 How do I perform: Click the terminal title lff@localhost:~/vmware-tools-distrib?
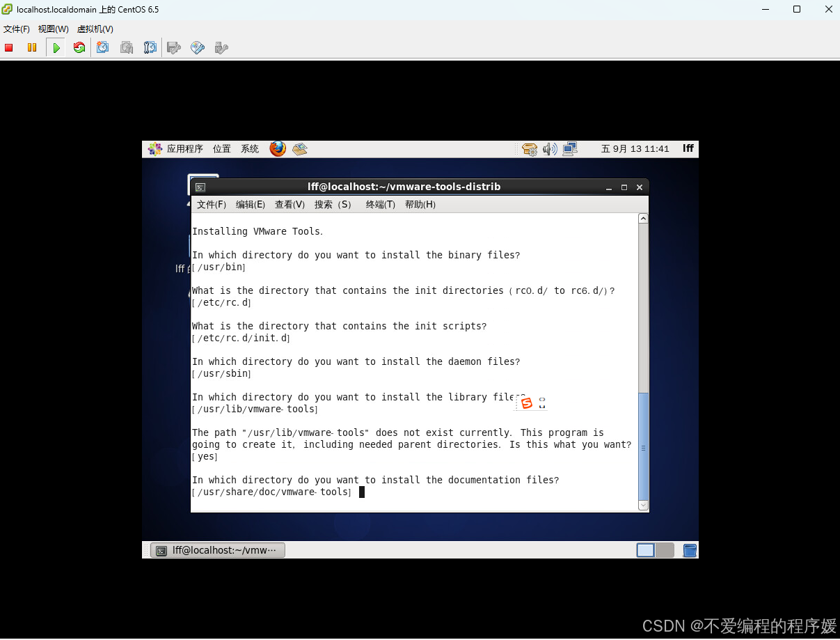coord(404,187)
